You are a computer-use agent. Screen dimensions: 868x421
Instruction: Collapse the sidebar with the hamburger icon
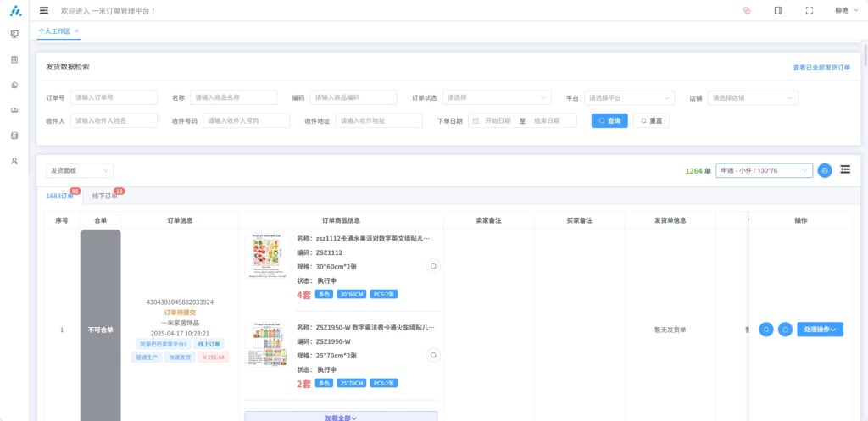click(44, 10)
